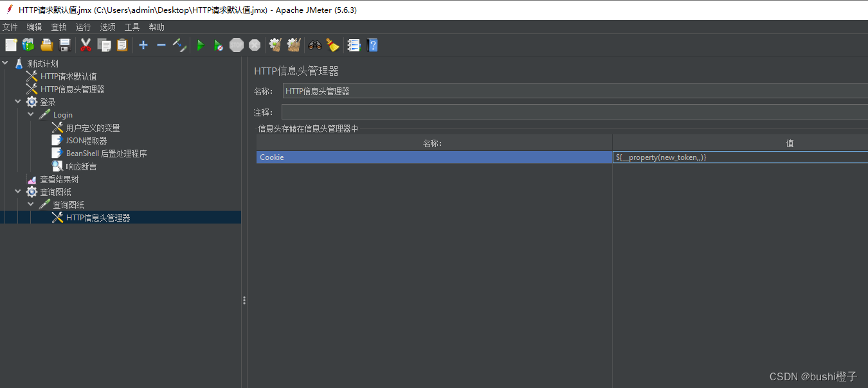
Task: Select the 查询图纸 sampler with dropper icon
Action: 69,205
